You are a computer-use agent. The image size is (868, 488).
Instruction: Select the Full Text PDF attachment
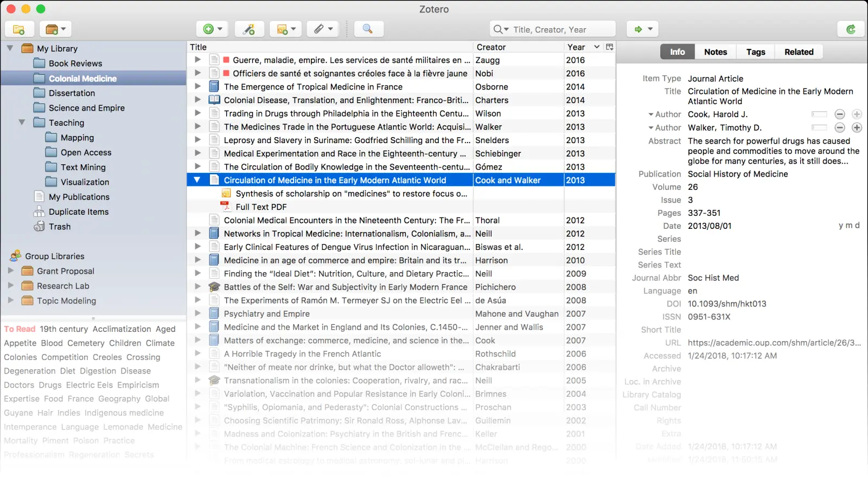[261, 207]
